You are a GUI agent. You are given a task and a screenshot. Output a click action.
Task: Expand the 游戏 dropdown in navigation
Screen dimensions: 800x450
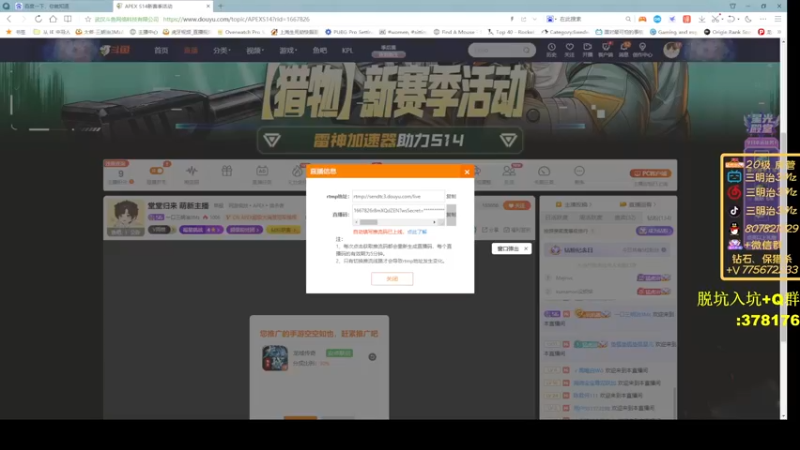288,51
